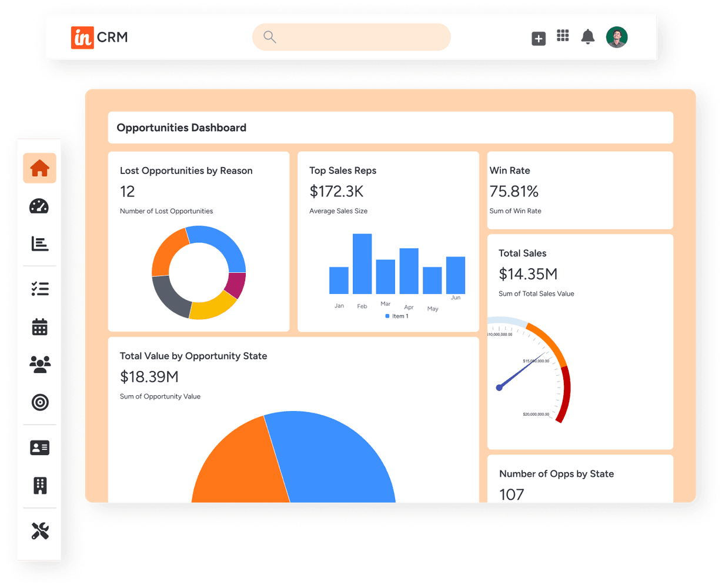Open the building companies icon

pos(40,486)
